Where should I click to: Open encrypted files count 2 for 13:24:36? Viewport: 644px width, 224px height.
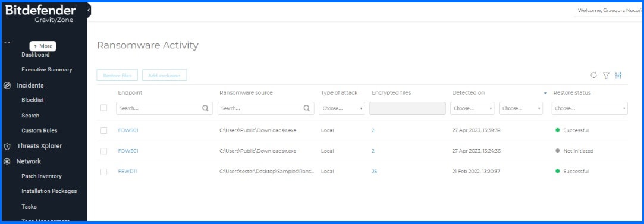tap(373, 151)
